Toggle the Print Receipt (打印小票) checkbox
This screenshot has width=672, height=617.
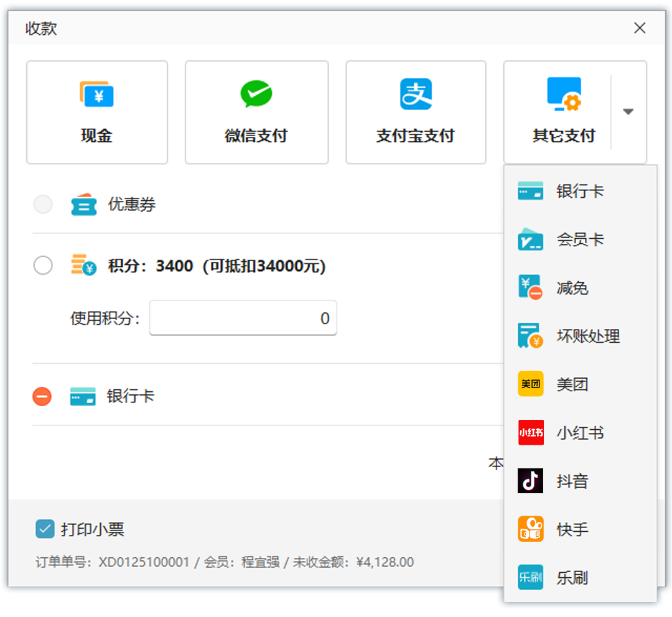45,529
